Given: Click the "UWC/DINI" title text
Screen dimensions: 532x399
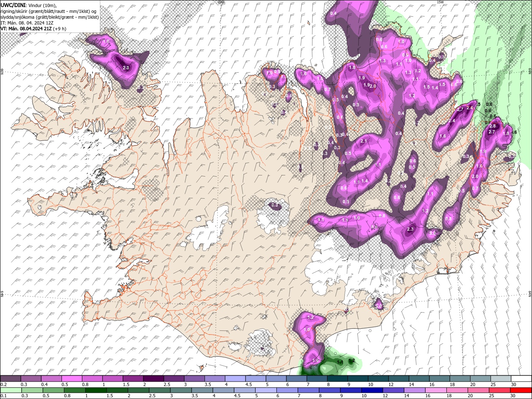Looking at the screenshot, I should point(12,5).
